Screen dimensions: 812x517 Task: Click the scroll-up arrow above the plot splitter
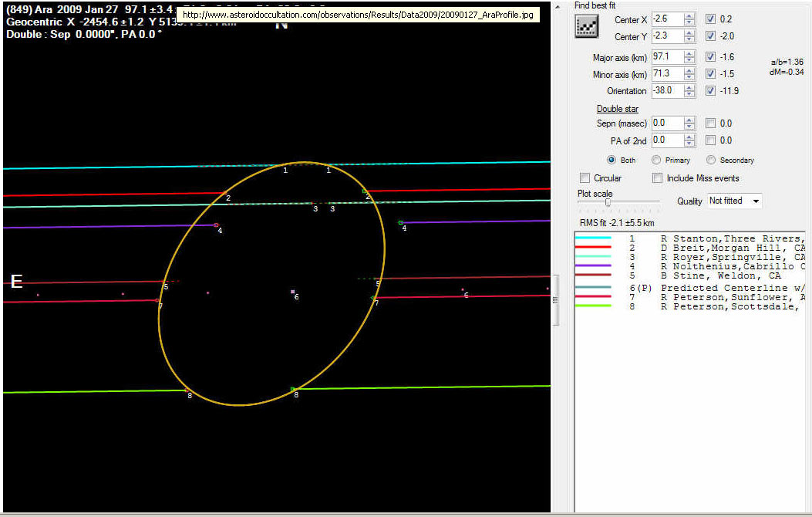pyautogui.click(x=557, y=7)
